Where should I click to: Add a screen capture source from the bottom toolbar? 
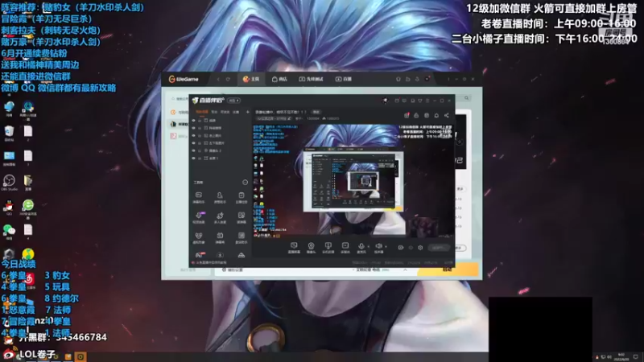[x=294, y=248]
